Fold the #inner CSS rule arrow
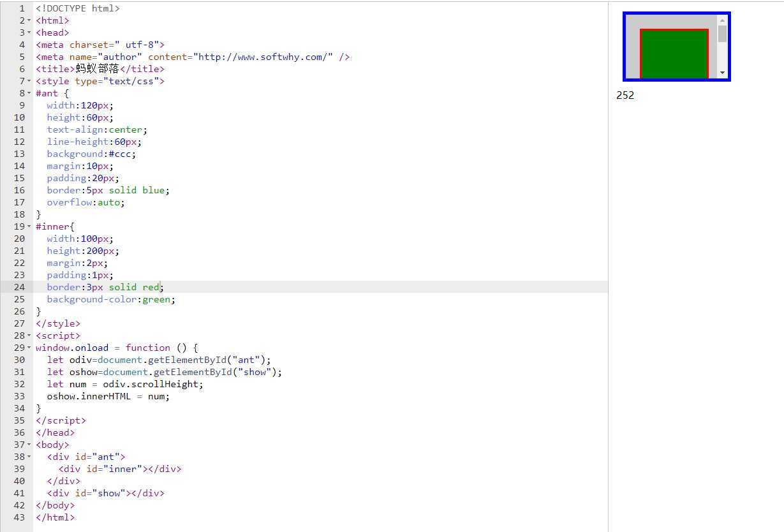784x532 pixels. (x=29, y=227)
